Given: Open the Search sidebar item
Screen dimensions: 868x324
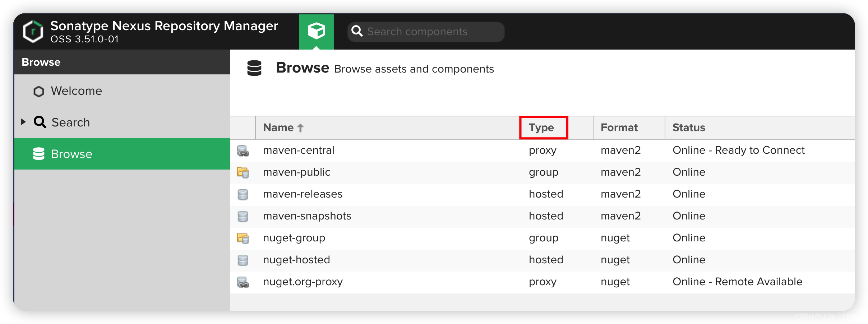Looking at the screenshot, I should 122,122.
